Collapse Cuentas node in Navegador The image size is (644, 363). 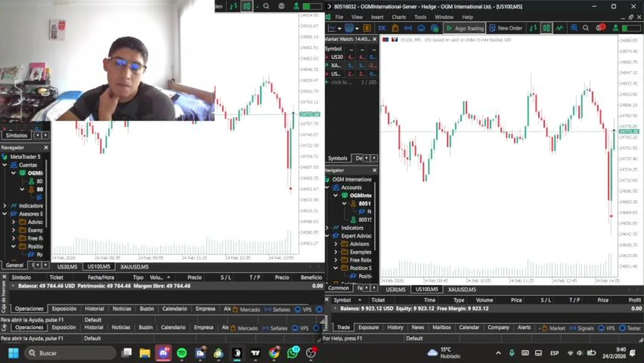(5, 165)
